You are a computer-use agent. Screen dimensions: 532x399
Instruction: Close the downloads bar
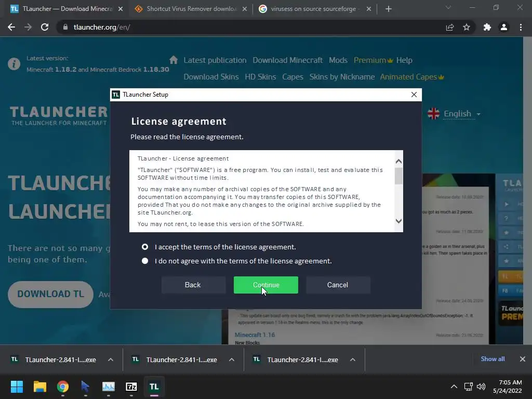click(x=523, y=359)
